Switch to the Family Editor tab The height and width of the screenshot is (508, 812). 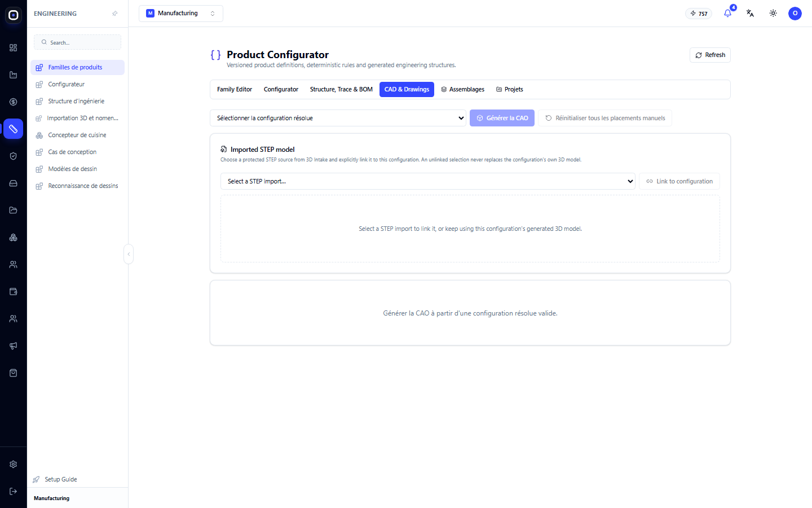(x=235, y=89)
